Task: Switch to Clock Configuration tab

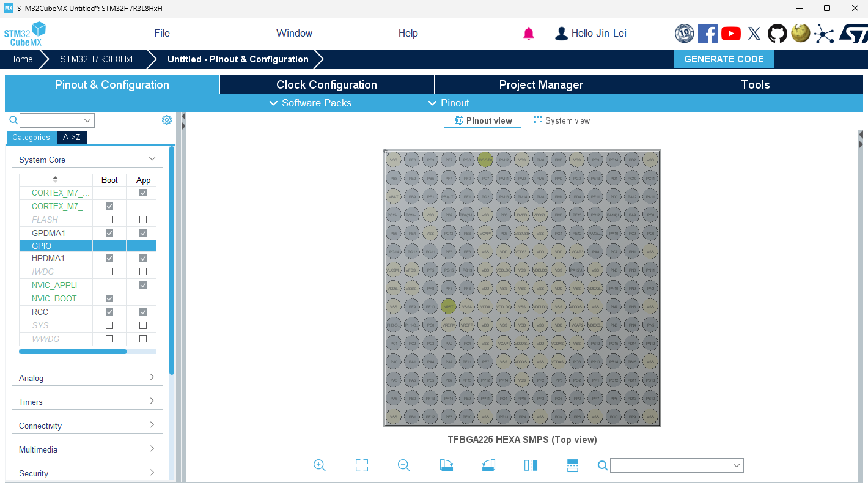Action: click(326, 85)
